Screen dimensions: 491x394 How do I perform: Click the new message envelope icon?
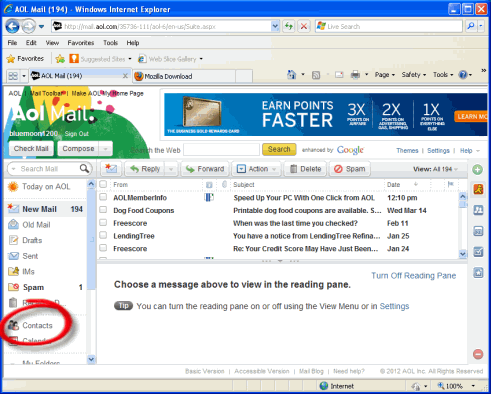pos(111,169)
